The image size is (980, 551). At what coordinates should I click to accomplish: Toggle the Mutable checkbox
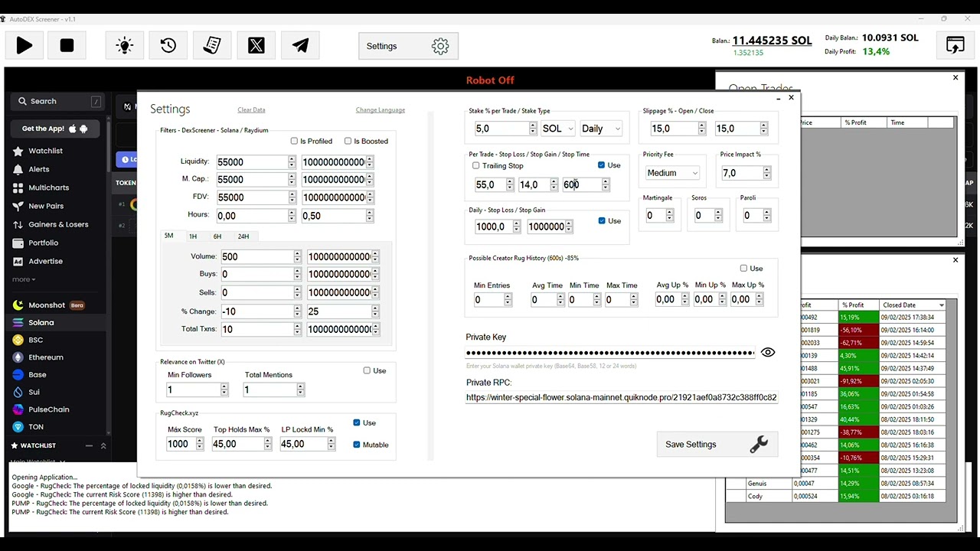click(x=357, y=445)
